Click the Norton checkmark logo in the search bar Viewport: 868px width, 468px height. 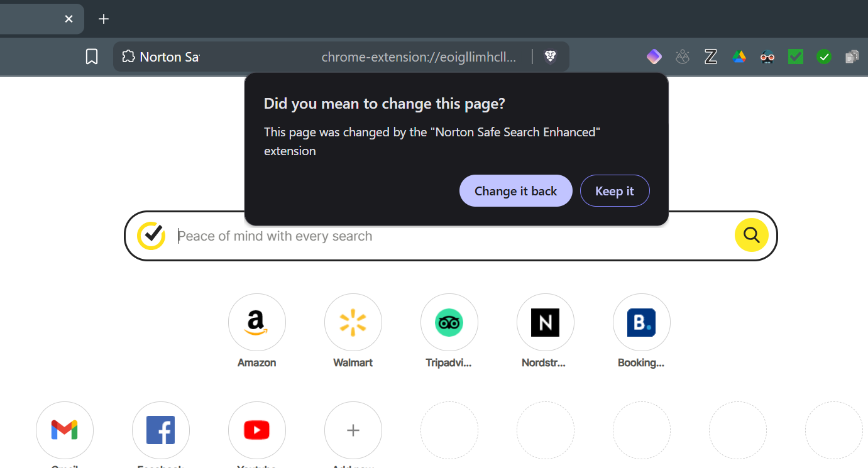[x=151, y=236]
